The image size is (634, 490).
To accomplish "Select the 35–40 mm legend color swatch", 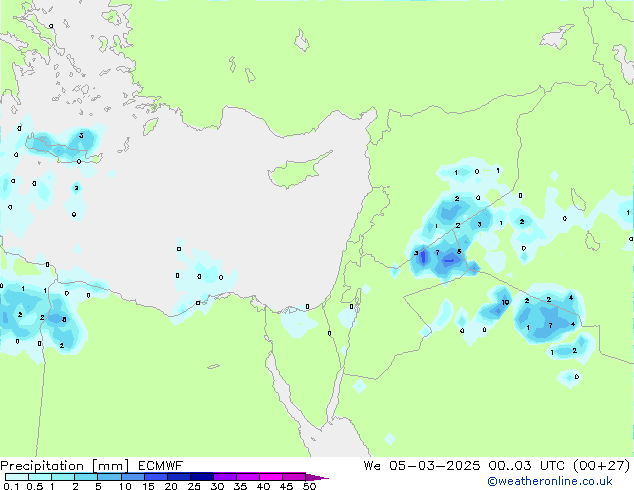I will (x=247, y=477).
